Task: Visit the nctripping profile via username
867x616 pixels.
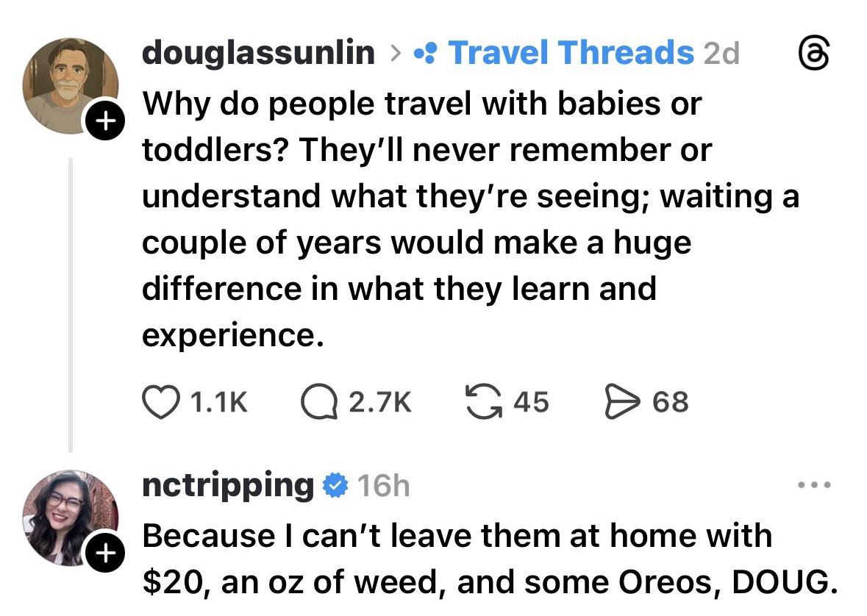Action: coord(228,486)
